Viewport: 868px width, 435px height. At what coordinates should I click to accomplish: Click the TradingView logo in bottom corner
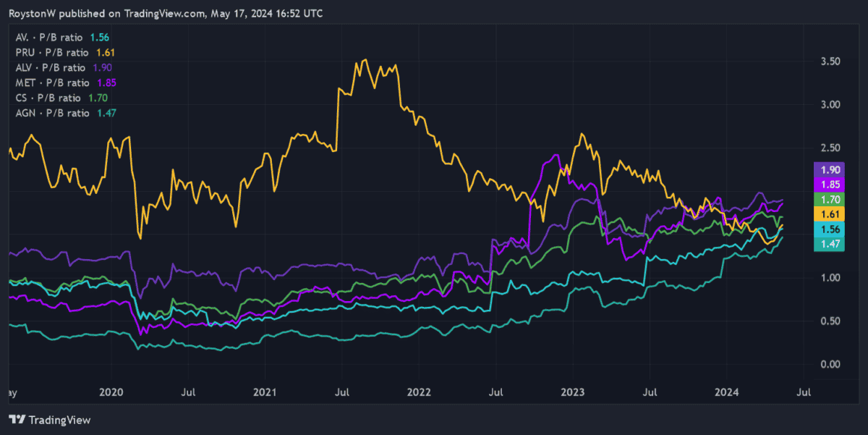click(50, 420)
